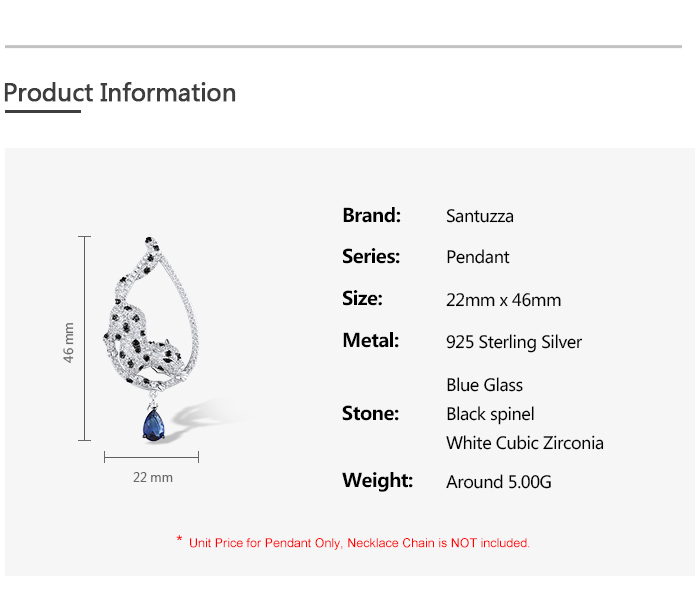
Task: Click the Blue Glass stone entry
Action: pos(484,385)
